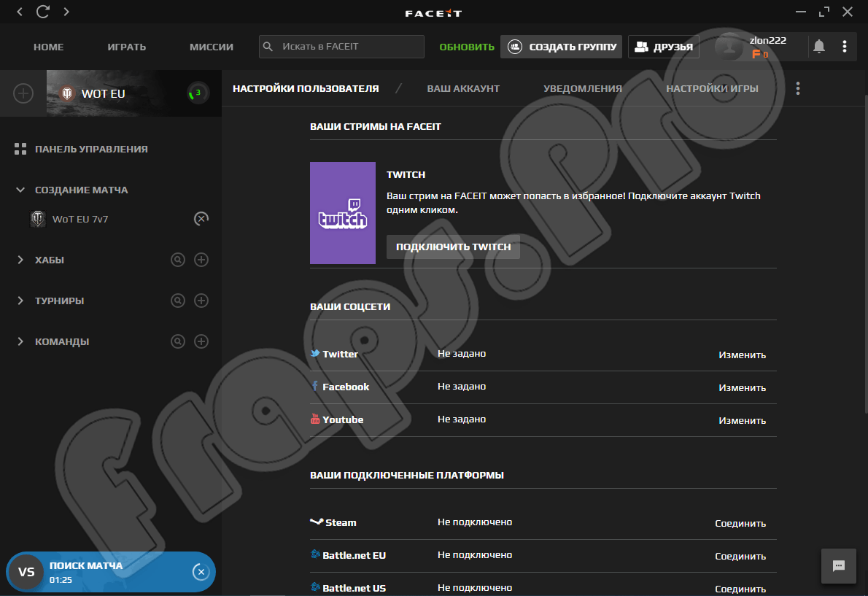
Task: Cancel the match search in Поиск матча
Action: click(x=201, y=572)
